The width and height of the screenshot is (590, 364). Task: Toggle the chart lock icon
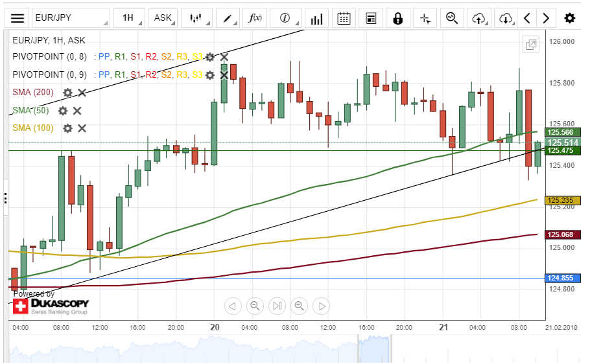point(397,18)
